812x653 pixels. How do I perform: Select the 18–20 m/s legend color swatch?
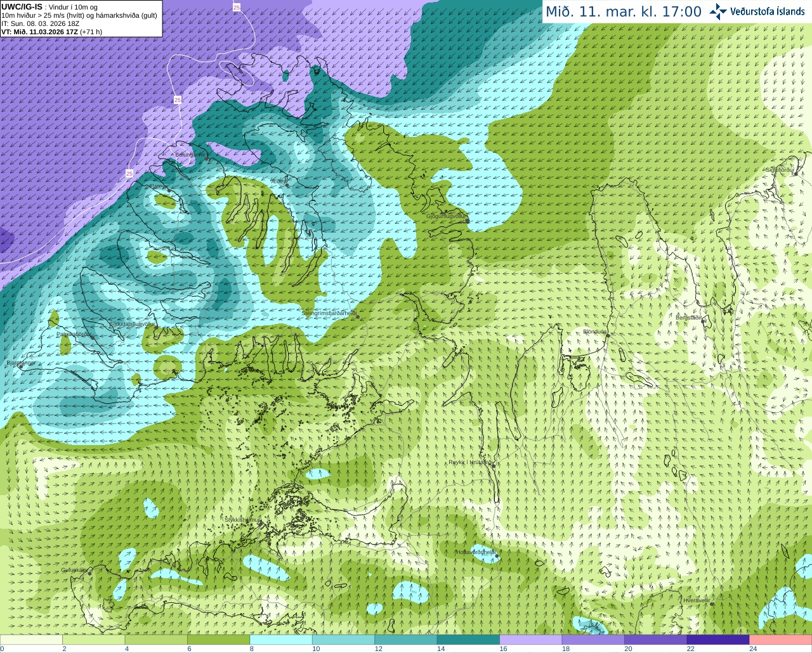click(593, 640)
